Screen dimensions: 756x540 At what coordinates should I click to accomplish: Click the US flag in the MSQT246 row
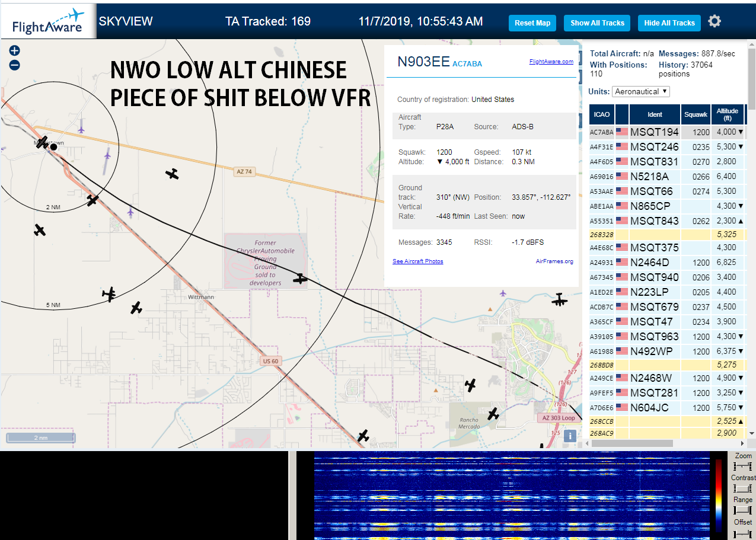click(x=622, y=147)
